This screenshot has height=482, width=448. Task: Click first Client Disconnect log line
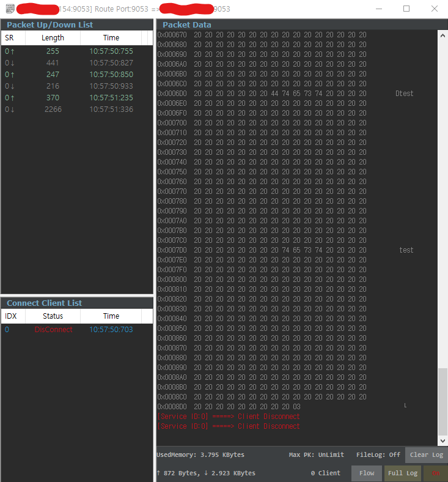(229, 416)
